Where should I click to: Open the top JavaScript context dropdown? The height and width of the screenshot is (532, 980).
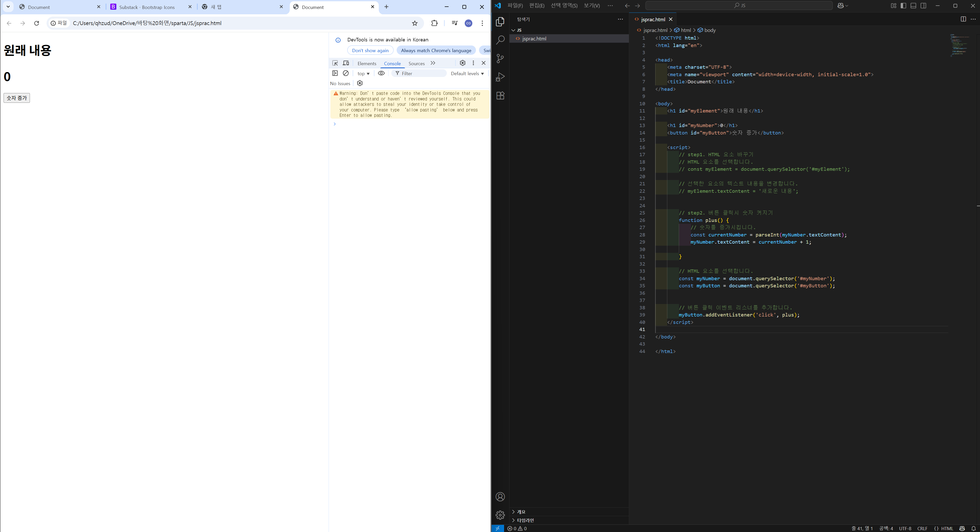tap(363, 73)
